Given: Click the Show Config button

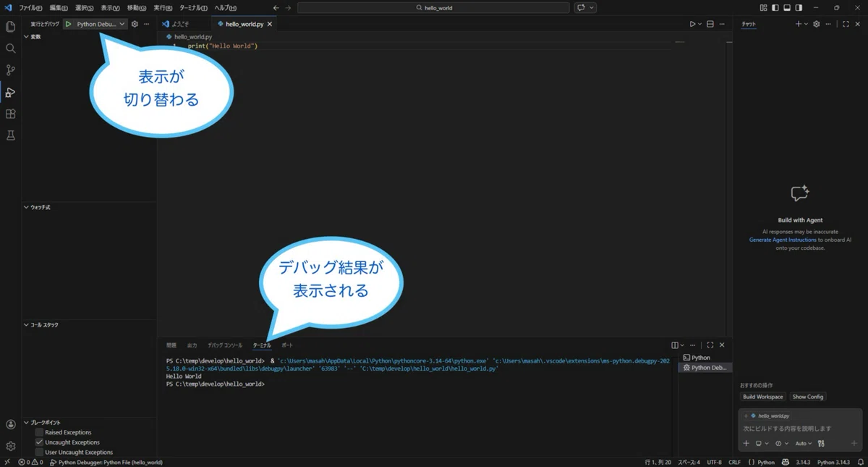Looking at the screenshot, I should pyautogui.click(x=808, y=397).
